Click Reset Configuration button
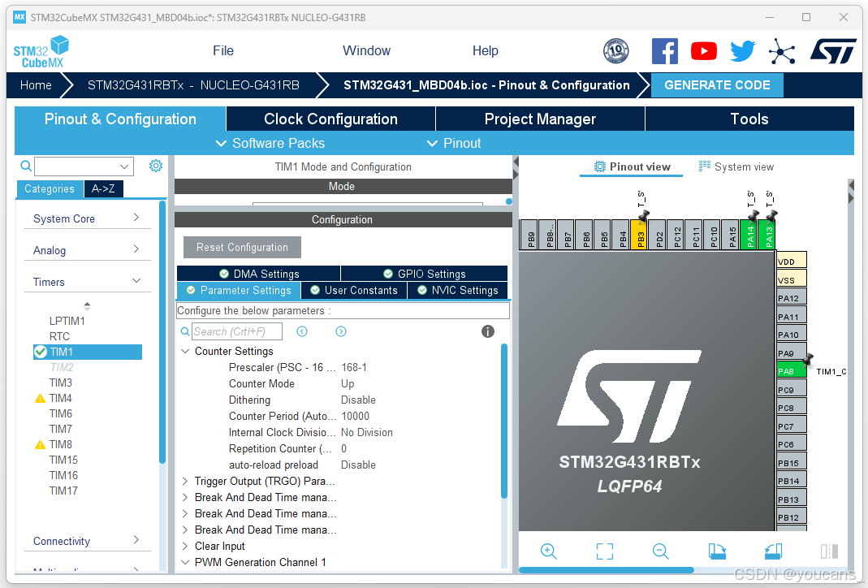868x588 pixels. tap(242, 247)
